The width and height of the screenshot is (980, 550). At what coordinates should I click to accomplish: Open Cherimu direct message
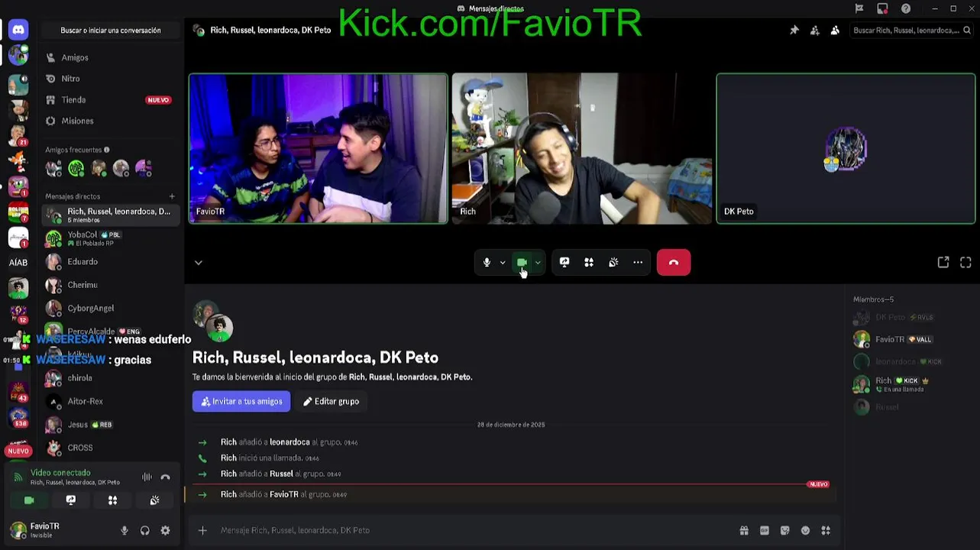pyautogui.click(x=110, y=285)
